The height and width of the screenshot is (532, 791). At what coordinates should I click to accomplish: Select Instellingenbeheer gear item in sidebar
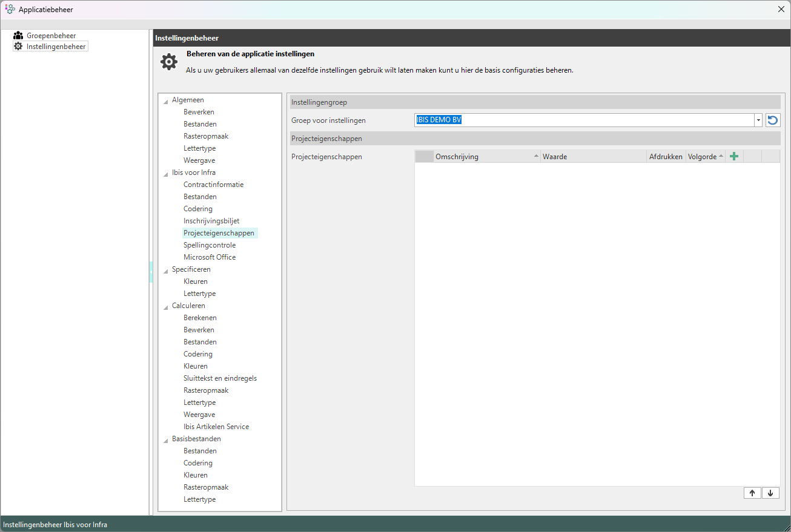56,47
